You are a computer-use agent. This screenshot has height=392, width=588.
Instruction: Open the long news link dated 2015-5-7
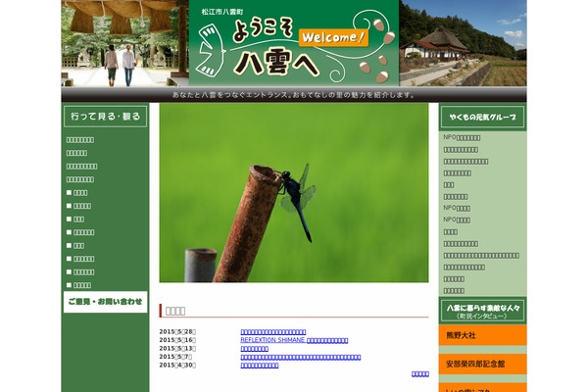301,357
